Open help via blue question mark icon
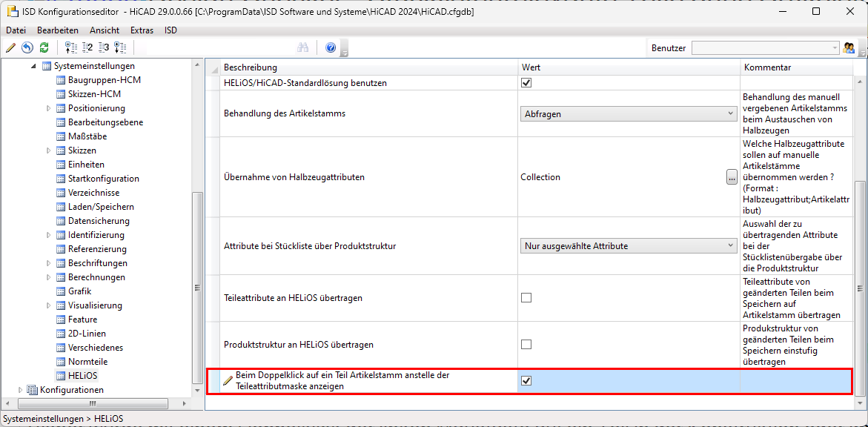The width and height of the screenshot is (868, 427). point(331,47)
